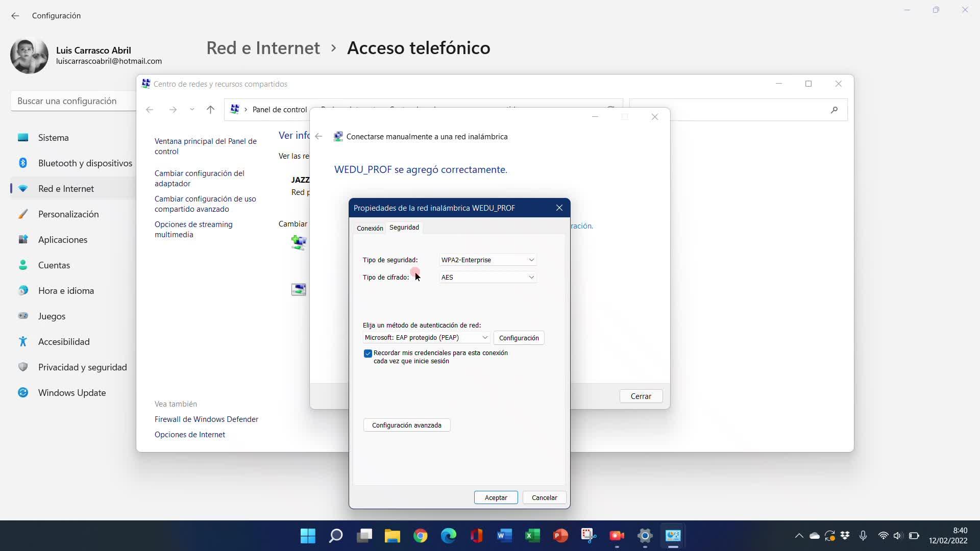980x551 pixels.
Task: Click the Bluetooth y dispositivos sidebar icon
Action: coord(23,163)
